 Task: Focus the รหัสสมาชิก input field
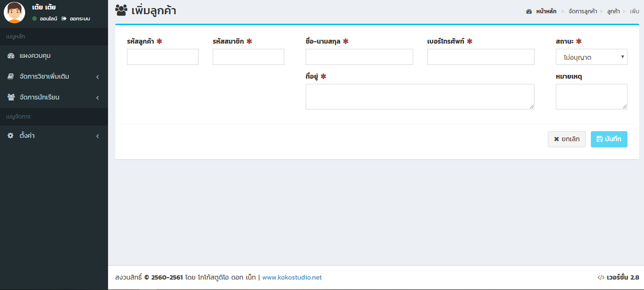click(x=248, y=57)
